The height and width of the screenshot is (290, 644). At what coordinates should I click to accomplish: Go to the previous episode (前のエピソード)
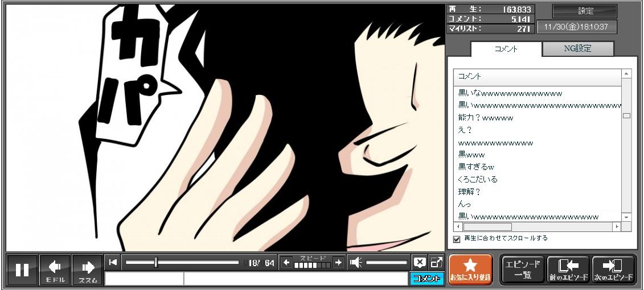568,270
